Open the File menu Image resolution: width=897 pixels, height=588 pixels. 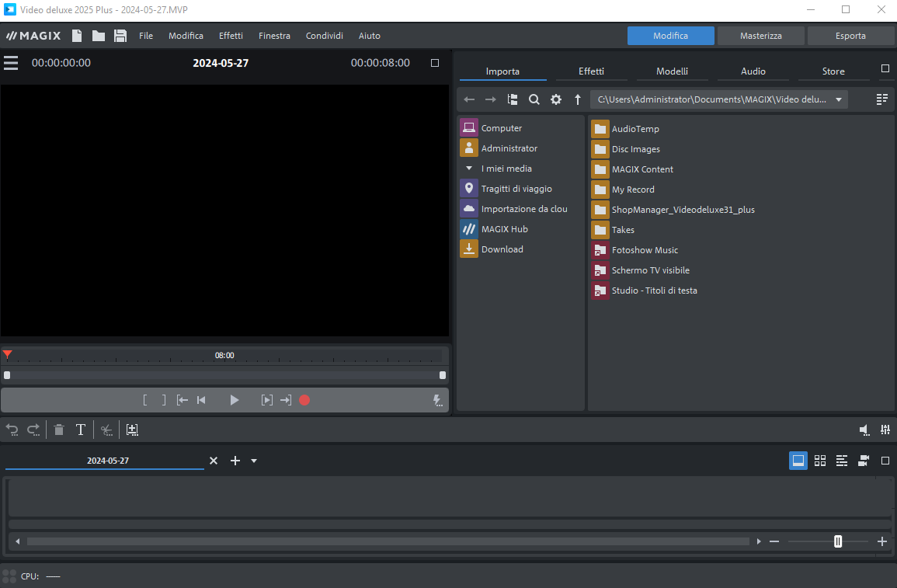pos(146,36)
